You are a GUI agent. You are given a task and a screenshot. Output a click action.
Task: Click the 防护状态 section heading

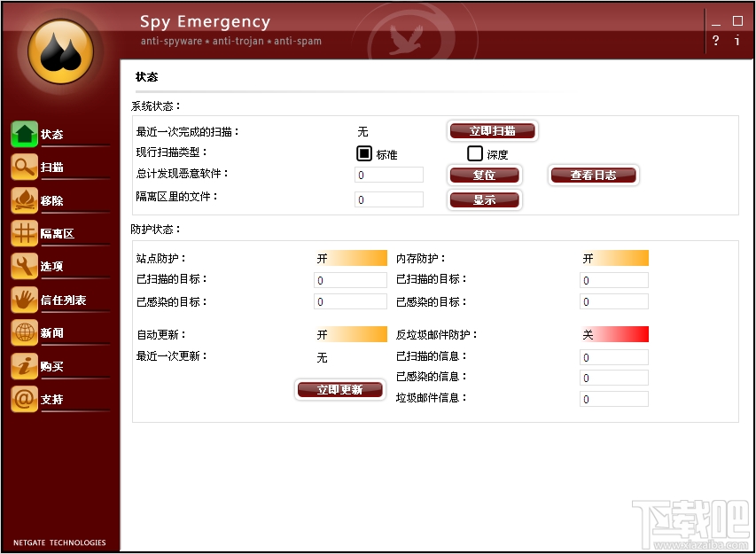156,229
